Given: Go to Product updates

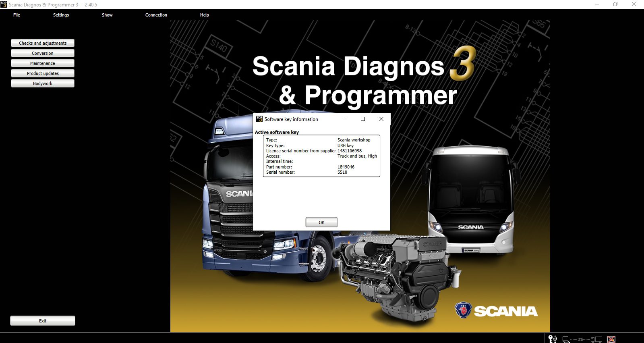Looking at the screenshot, I should 43,73.
